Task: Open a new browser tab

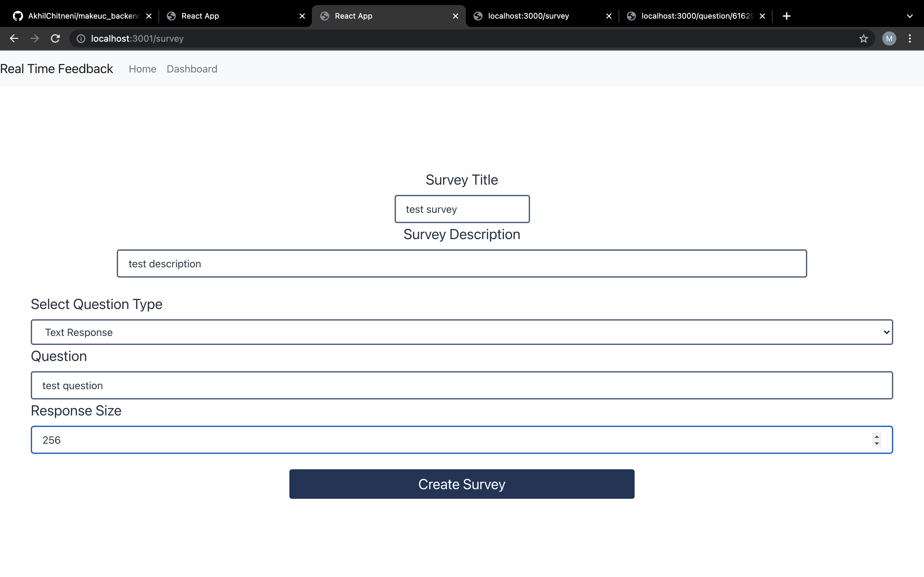Action: coord(786,16)
